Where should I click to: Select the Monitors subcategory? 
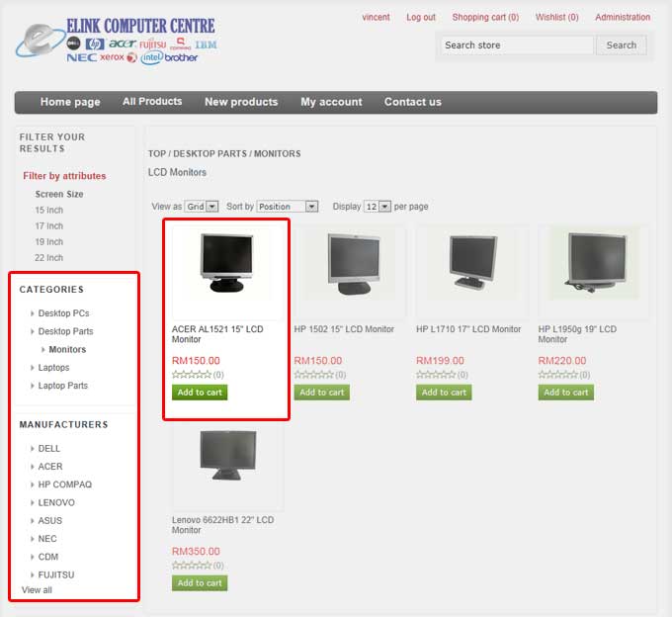coord(67,349)
